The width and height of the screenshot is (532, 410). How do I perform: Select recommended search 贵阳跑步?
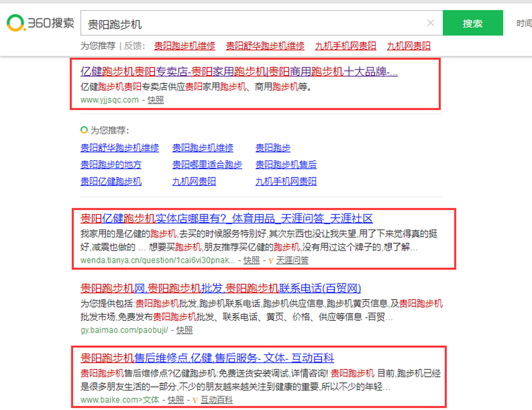click(273, 148)
